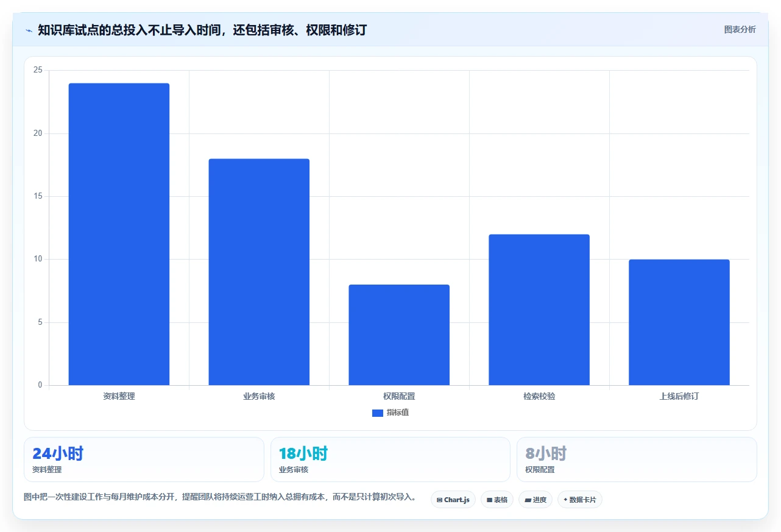The height and width of the screenshot is (532, 781).
Task: Click the 检索校验 bar in the chart
Action: click(539, 310)
